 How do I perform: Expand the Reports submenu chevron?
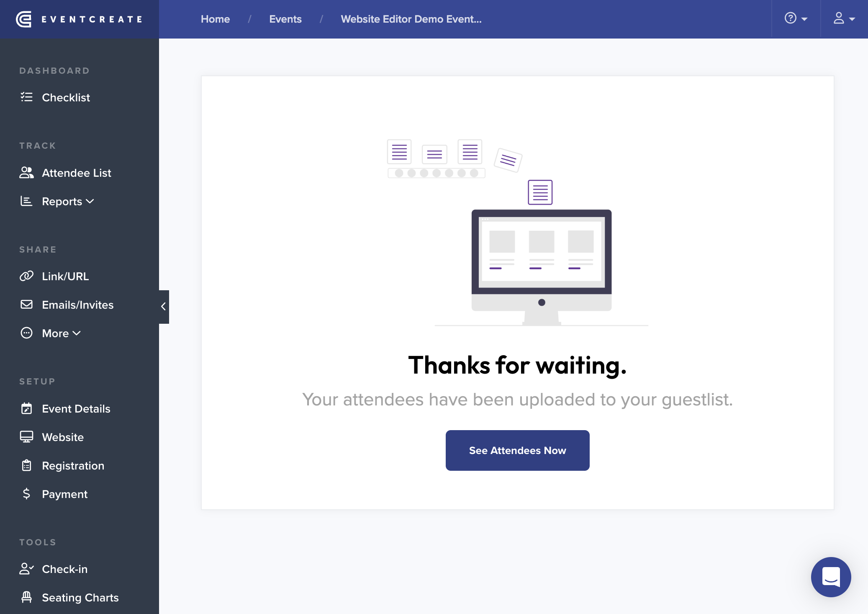point(90,201)
